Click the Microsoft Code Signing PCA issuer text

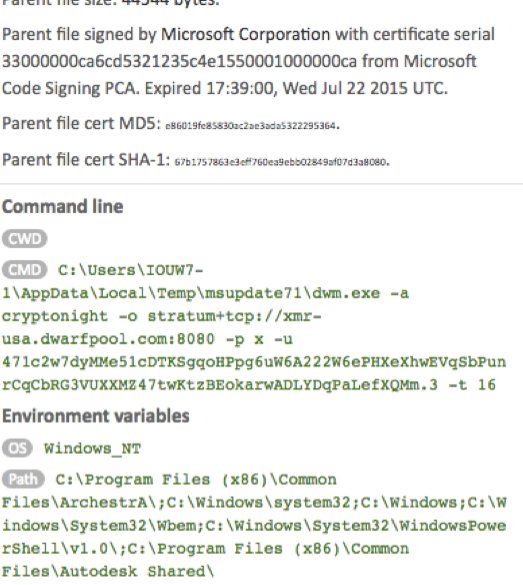tap(239, 75)
